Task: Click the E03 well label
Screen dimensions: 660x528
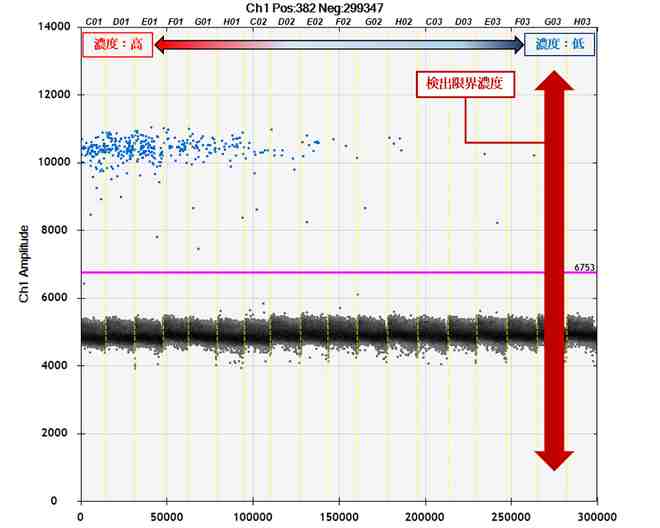Action: pyautogui.click(x=492, y=21)
